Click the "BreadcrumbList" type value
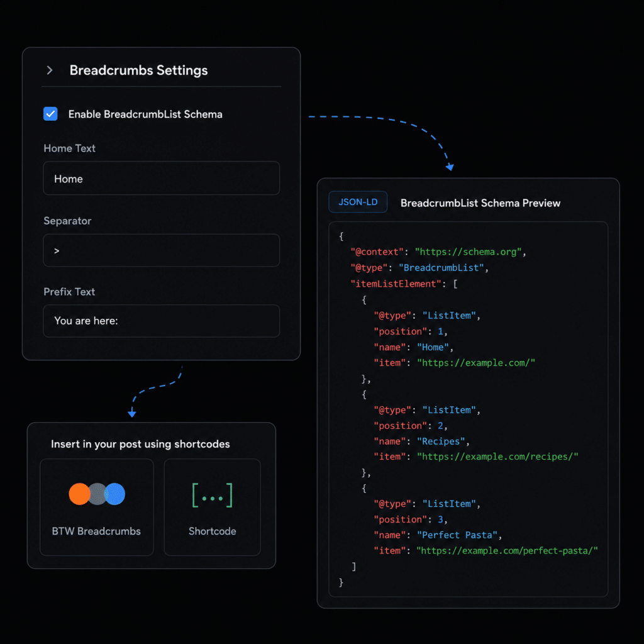The image size is (644, 644). pyautogui.click(x=441, y=268)
